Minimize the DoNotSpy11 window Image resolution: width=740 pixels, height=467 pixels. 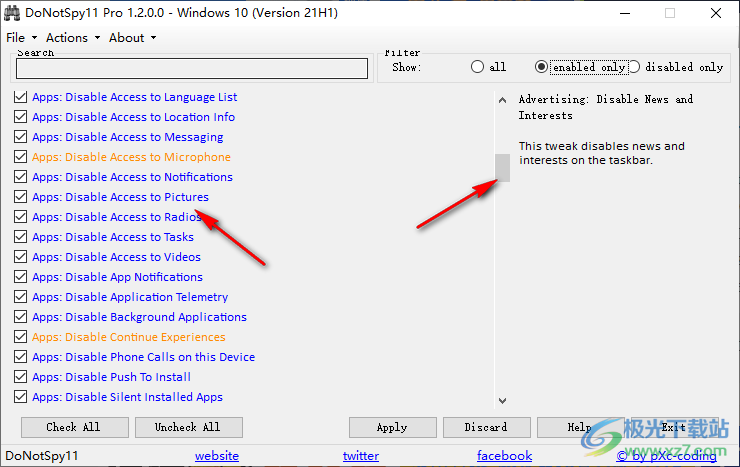[x=625, y=13]
